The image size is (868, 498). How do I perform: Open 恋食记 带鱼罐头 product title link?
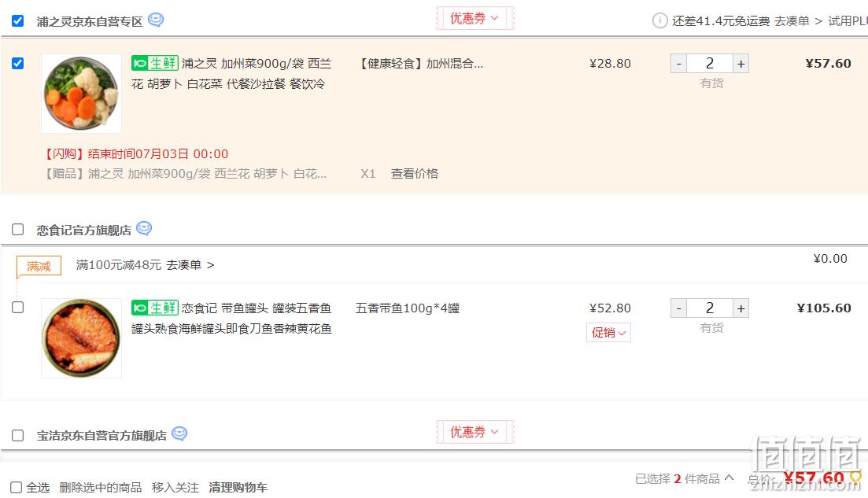(x=231, y=318)
